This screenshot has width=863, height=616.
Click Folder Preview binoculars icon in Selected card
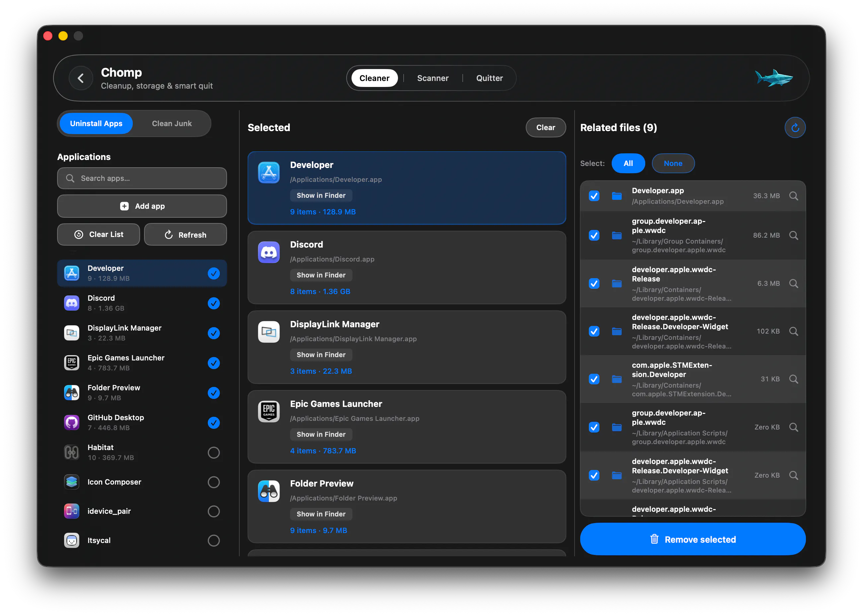pos(269,491)
